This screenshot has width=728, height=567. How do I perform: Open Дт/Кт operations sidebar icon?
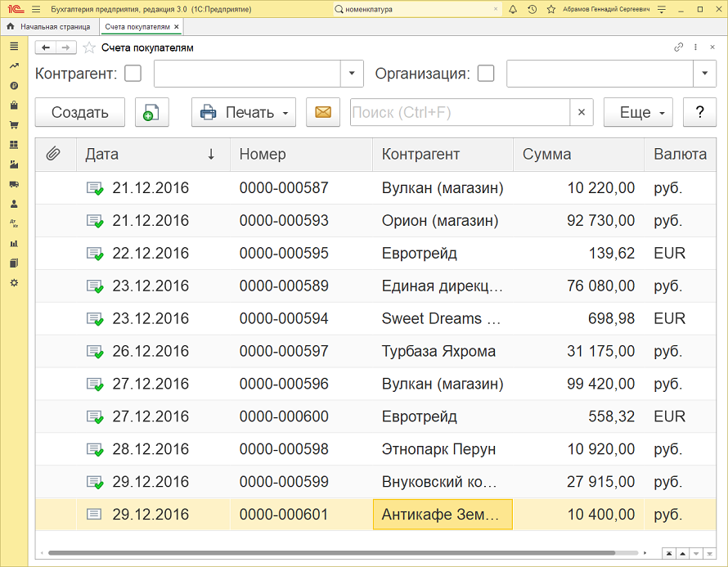(x=14, y=223)
